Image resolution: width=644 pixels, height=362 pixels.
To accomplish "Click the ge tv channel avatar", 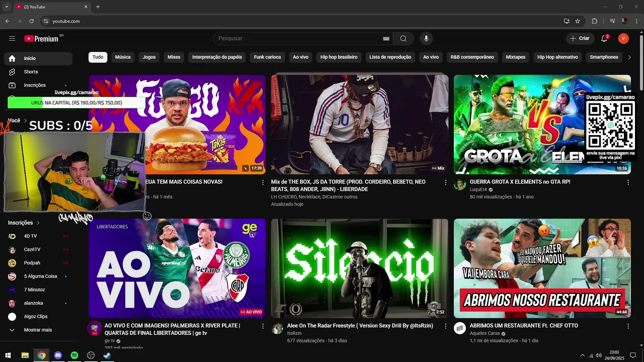I will (95, 328).
